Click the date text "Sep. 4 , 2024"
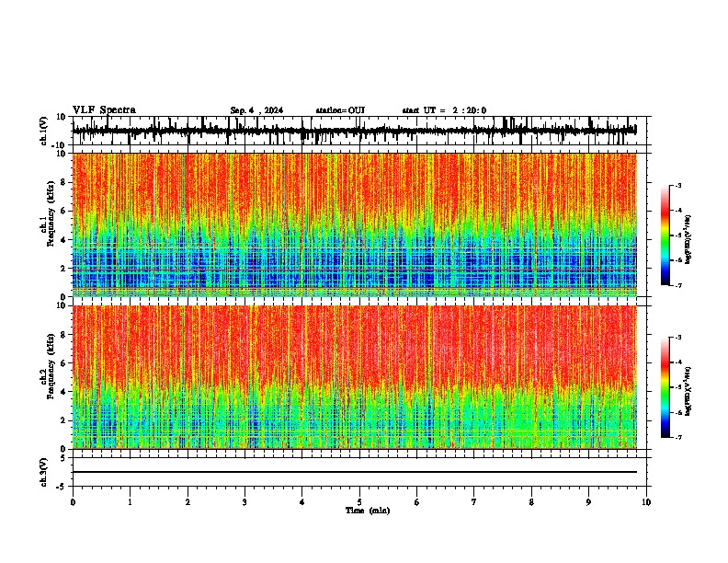Image resolution: width=728 pixels, height=563 pixels. 256,110
